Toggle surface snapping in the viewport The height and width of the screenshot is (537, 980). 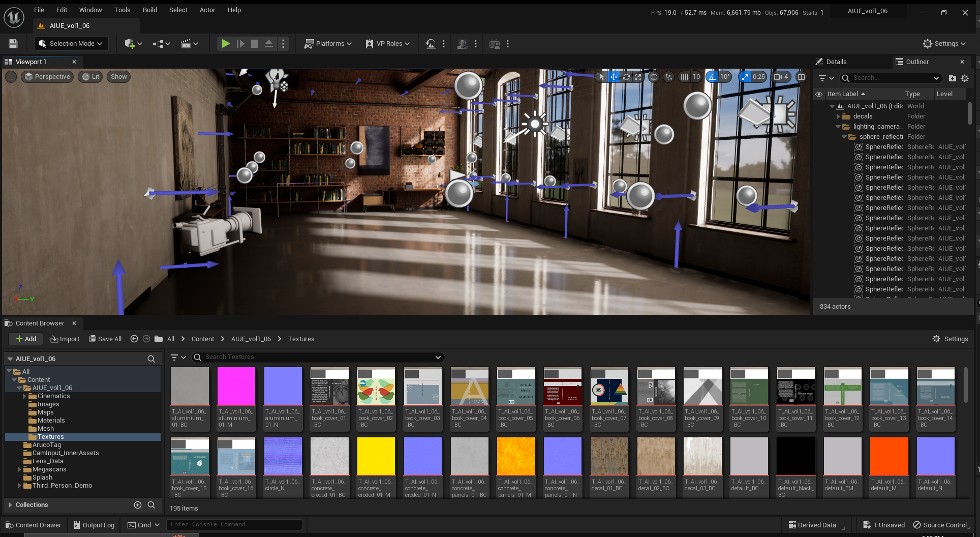(668, 77)
